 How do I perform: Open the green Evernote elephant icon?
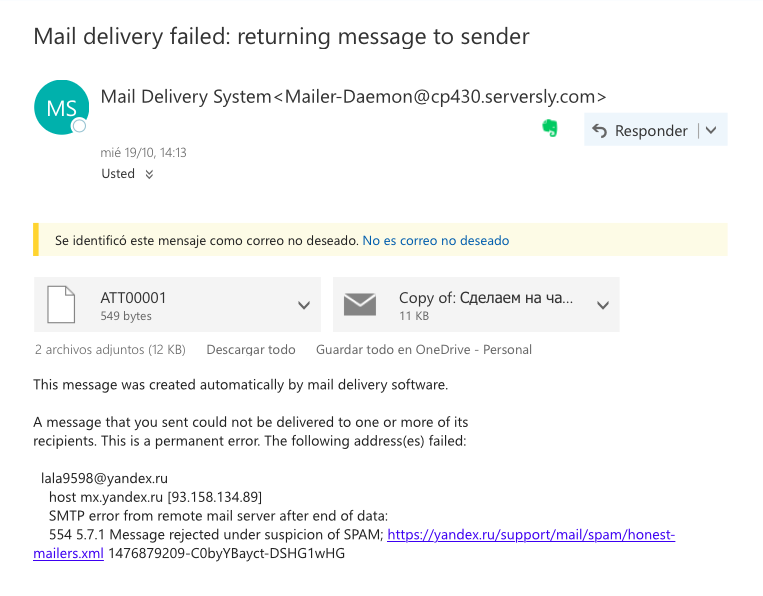point(550,128)
